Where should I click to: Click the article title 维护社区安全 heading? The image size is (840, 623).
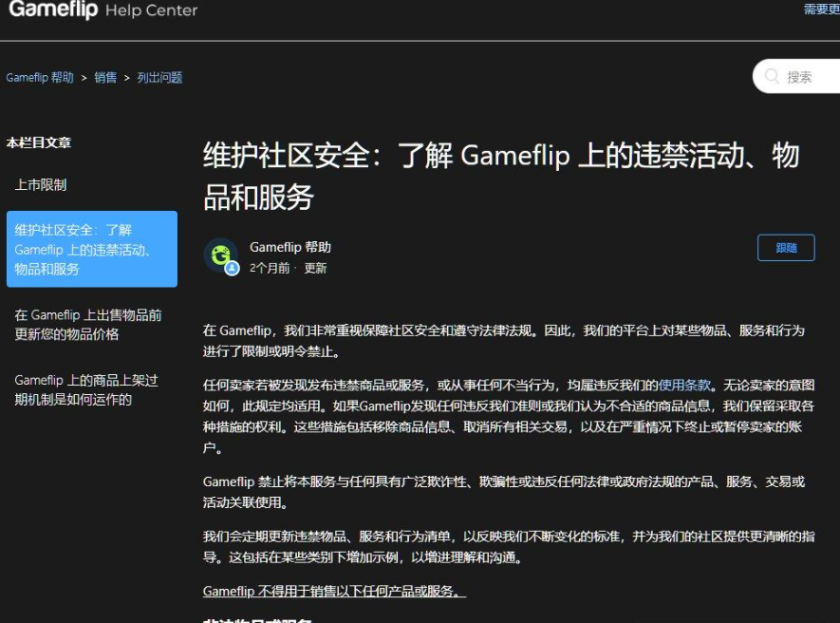(501, 176)
